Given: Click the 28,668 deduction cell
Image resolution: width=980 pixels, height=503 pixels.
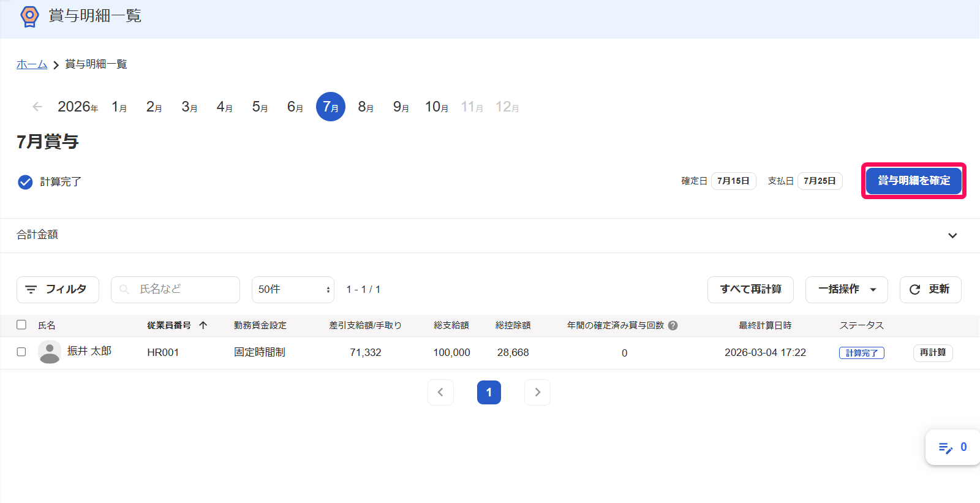Looking at the screenshot, I should (x=513, y=353).
